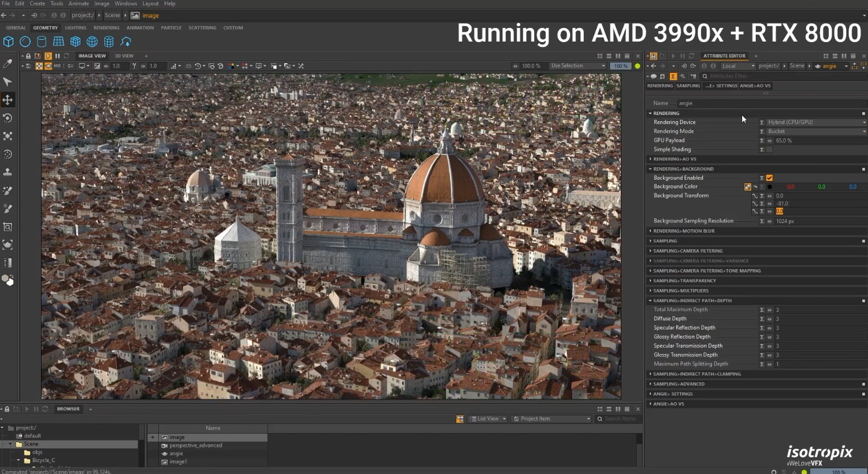This screenshot has width=868, height=474.
Task: Open Browser List View dropdown
Action: tap(488, 419)
